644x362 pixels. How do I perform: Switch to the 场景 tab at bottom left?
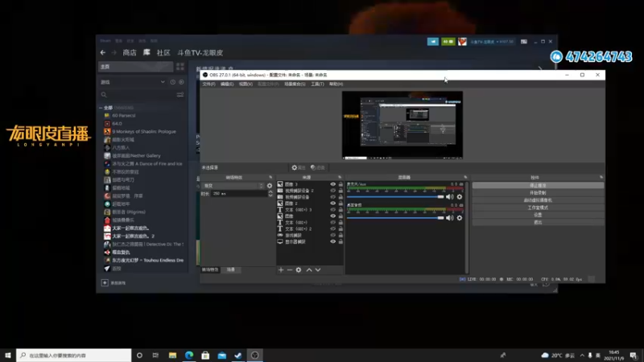231,269
